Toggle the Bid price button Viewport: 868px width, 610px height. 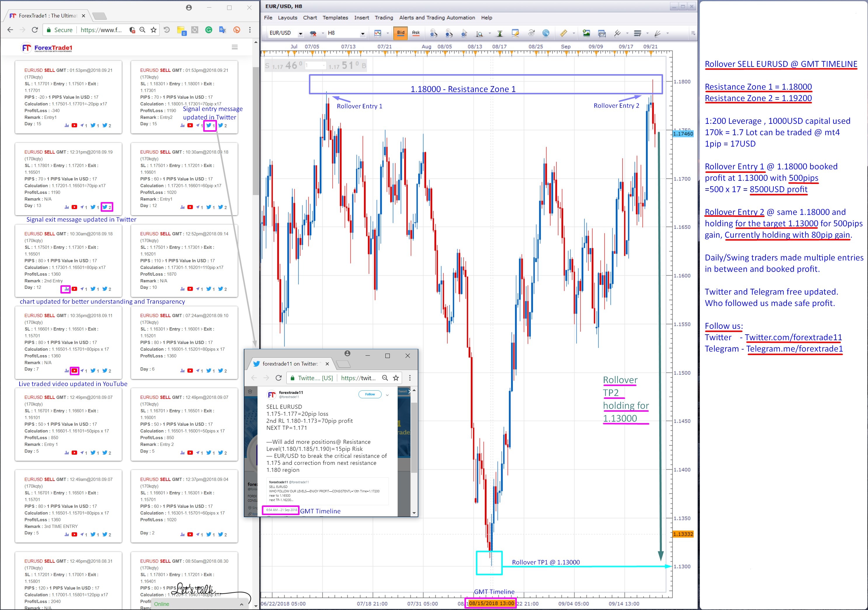[400, 33]
